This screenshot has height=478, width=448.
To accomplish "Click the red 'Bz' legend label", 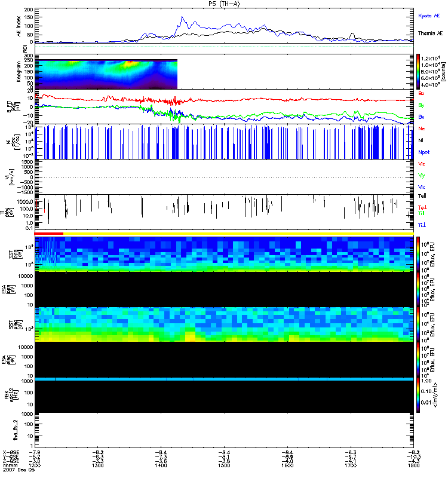I will (421, 93).
